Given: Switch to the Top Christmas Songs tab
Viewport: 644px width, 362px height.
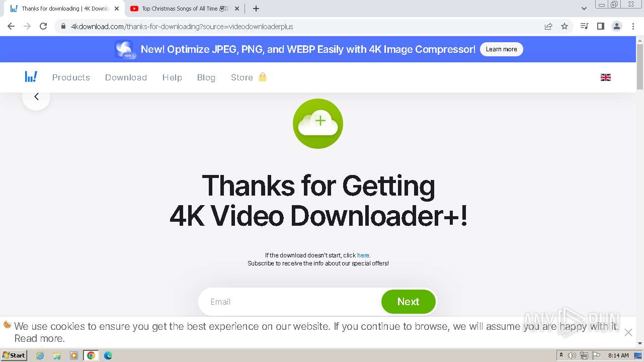Looking at the screenshot, I should (185, 9).
